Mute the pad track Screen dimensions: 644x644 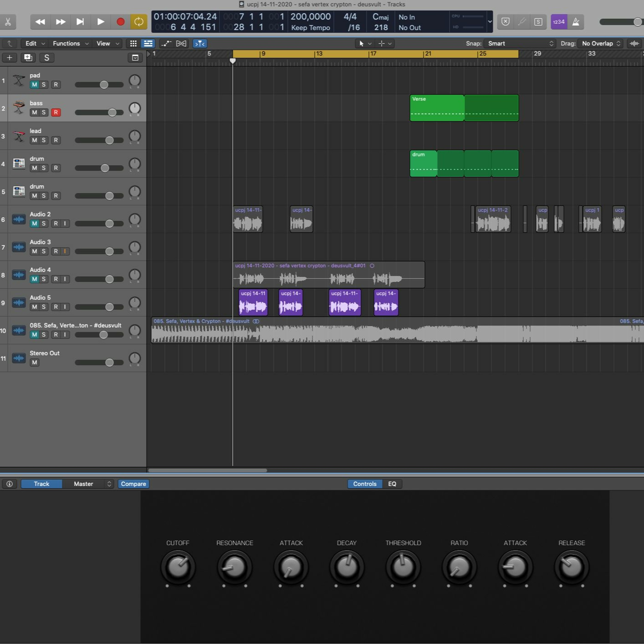pyautogui.click(x=34, y=85)
